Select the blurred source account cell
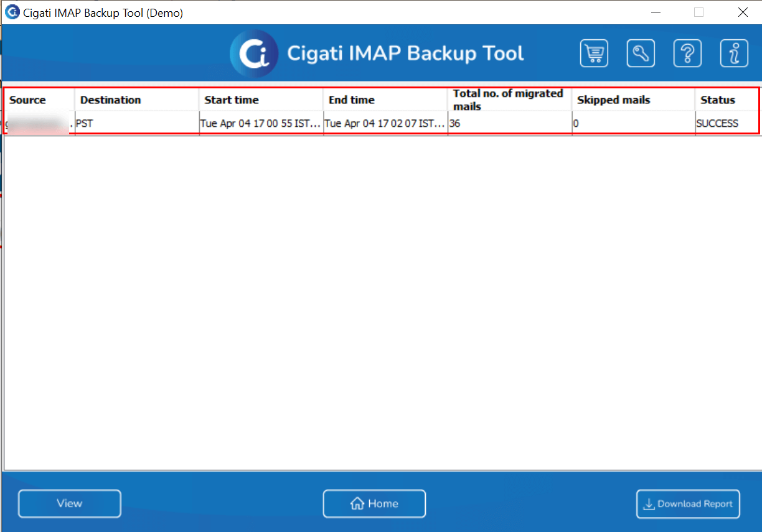Image resolution: width=762 pixels, height=532 pixels. [40, 123]
